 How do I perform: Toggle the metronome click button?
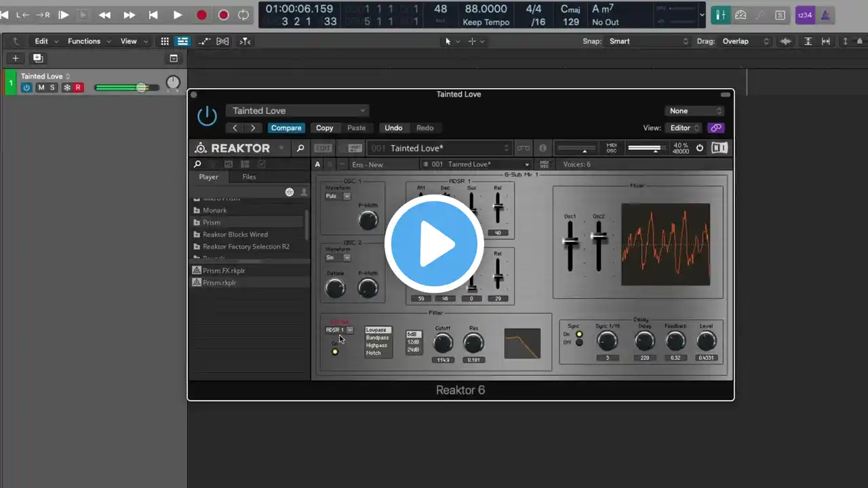coord(825,15)
